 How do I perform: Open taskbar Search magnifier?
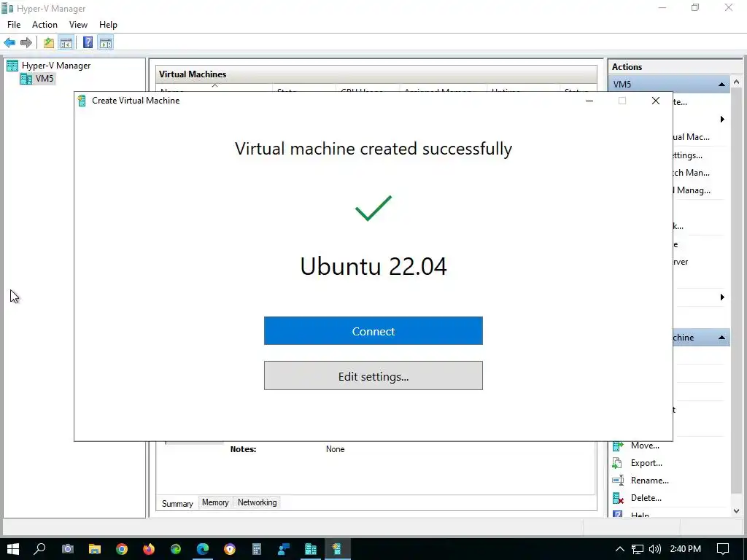(39, 548)
